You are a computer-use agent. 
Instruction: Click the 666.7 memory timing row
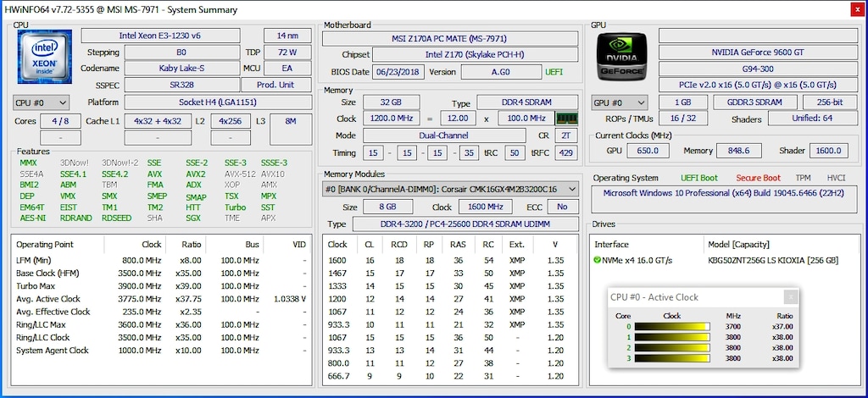450,376
